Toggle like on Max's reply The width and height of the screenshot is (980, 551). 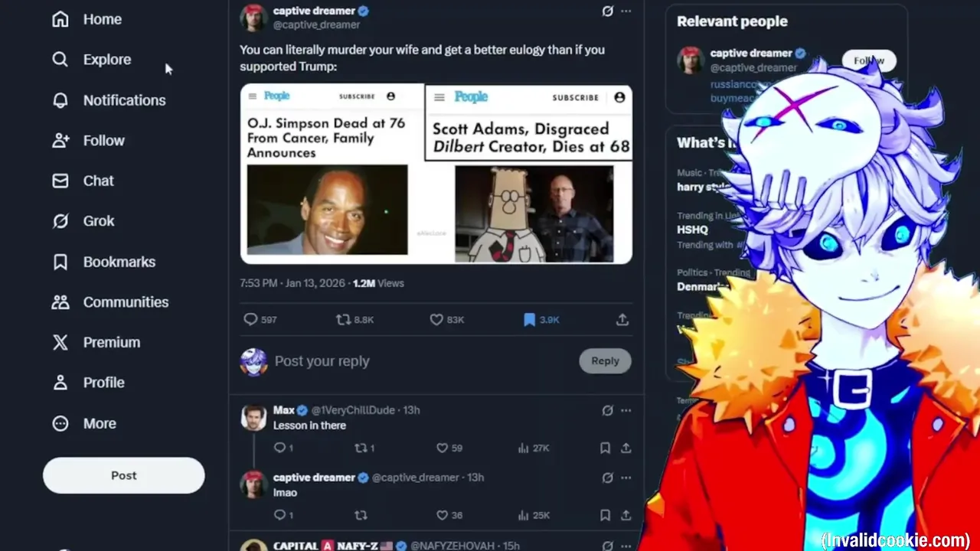442,448
